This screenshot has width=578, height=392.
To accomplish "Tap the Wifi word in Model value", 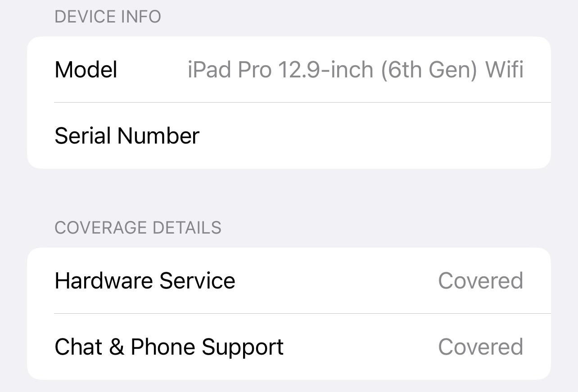I will tap(504, 70).
